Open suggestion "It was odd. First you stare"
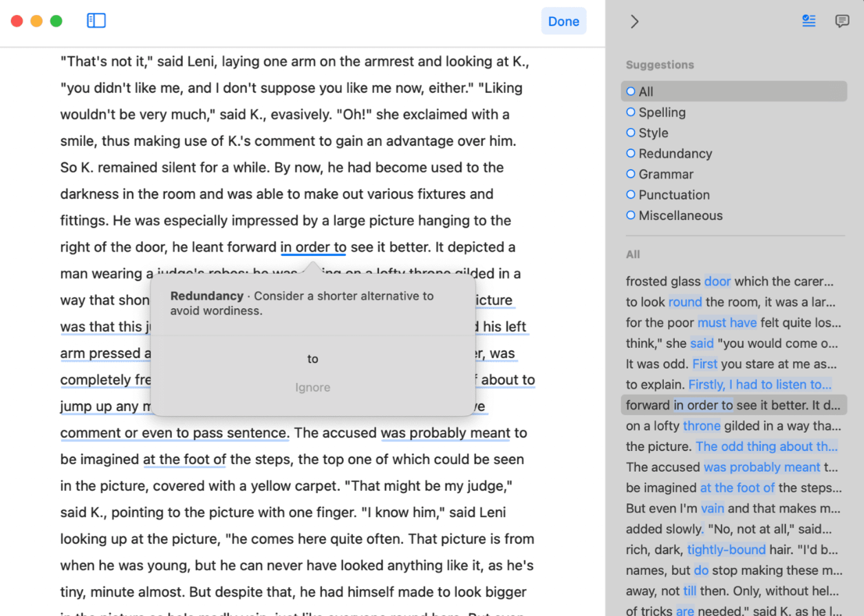Screen dimensions: 864x616 [x=734, y=364]
